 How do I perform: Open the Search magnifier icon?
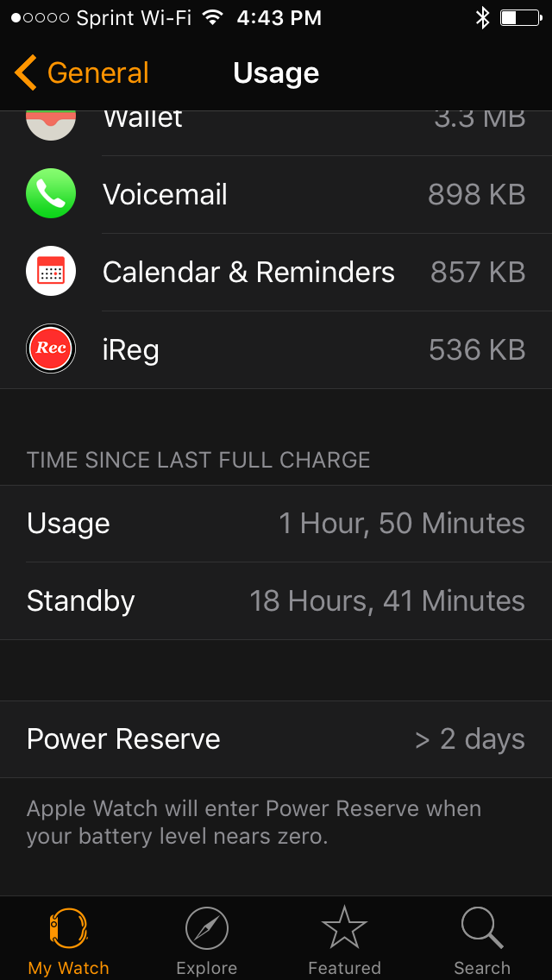pyautogui.click(x=482, y=928)
